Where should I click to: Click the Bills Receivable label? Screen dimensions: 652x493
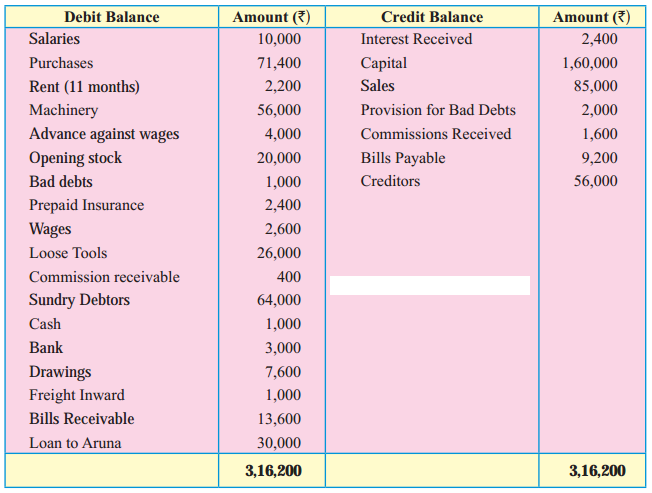coord(82,419)
